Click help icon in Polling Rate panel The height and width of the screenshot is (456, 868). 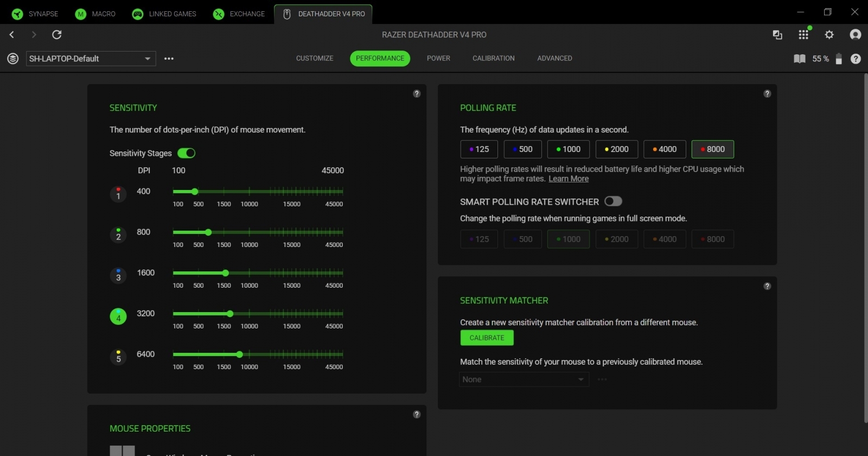click(x=767, y=94)
